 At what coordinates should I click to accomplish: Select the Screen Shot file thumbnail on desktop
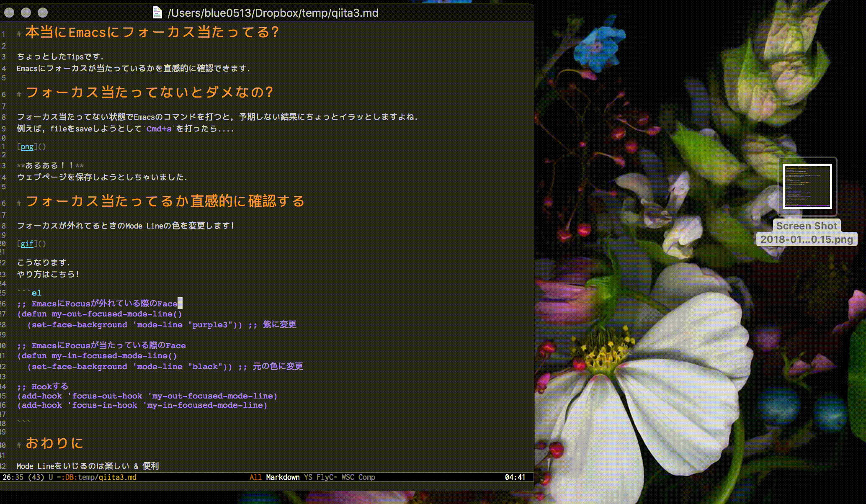click(807, 186)
